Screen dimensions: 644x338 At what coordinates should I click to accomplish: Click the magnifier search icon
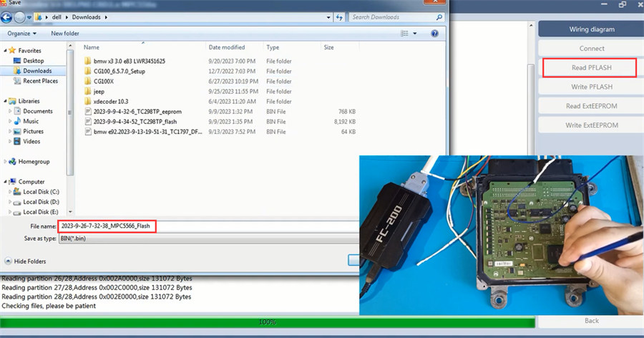coord(439,17)
